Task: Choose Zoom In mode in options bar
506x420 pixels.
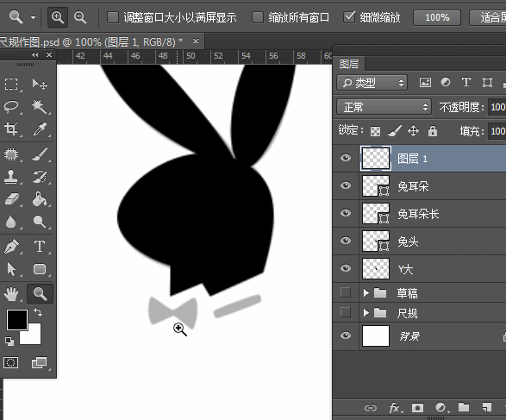Action: 58,17
